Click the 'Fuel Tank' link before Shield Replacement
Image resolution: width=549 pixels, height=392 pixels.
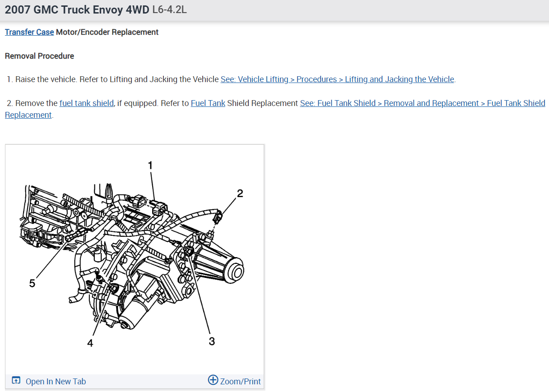tap(208, 103)
